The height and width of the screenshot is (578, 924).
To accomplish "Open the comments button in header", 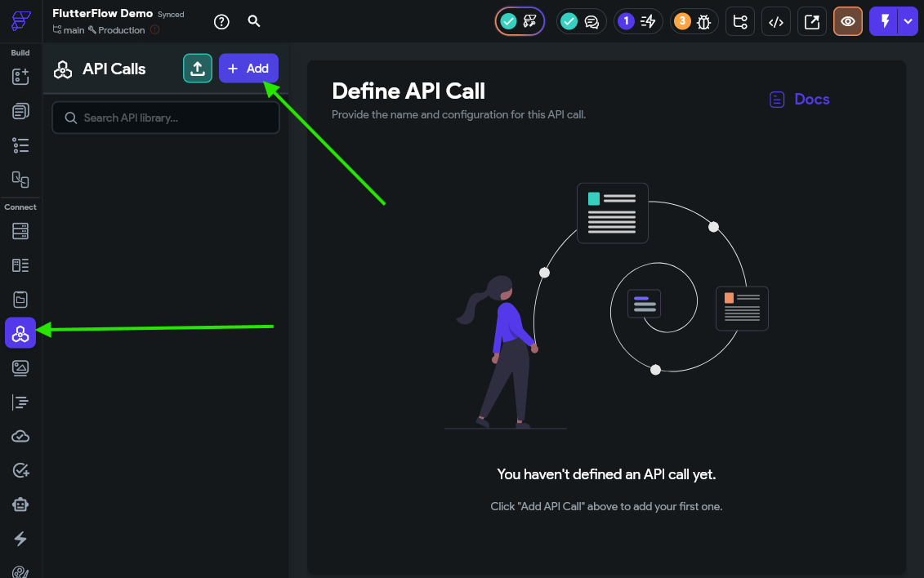I will 581,22.
